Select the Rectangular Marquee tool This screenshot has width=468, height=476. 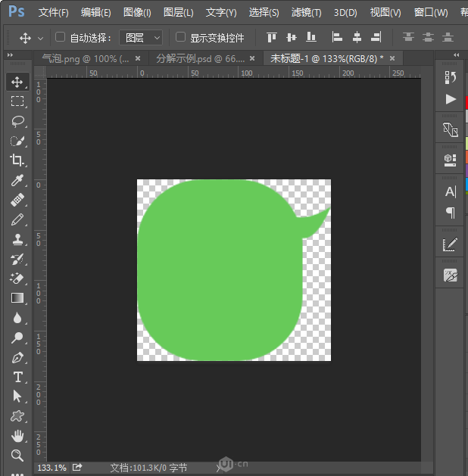17,101
